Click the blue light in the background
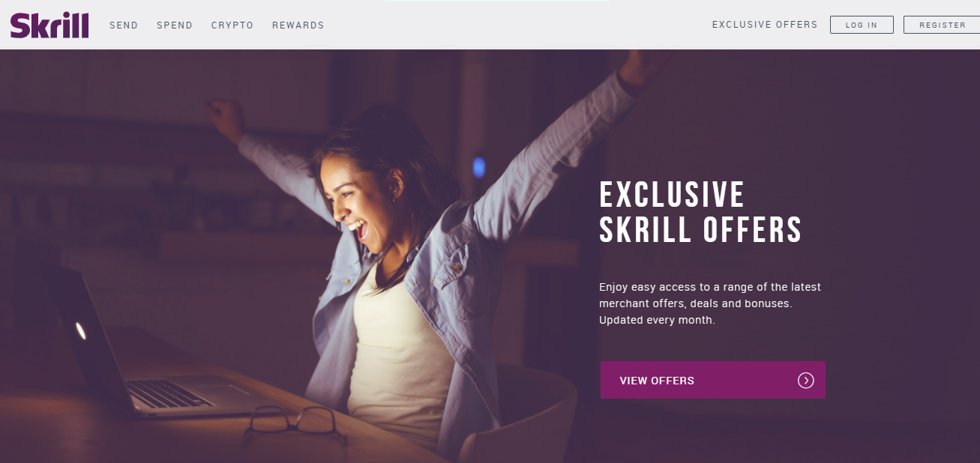 point(478,167)
